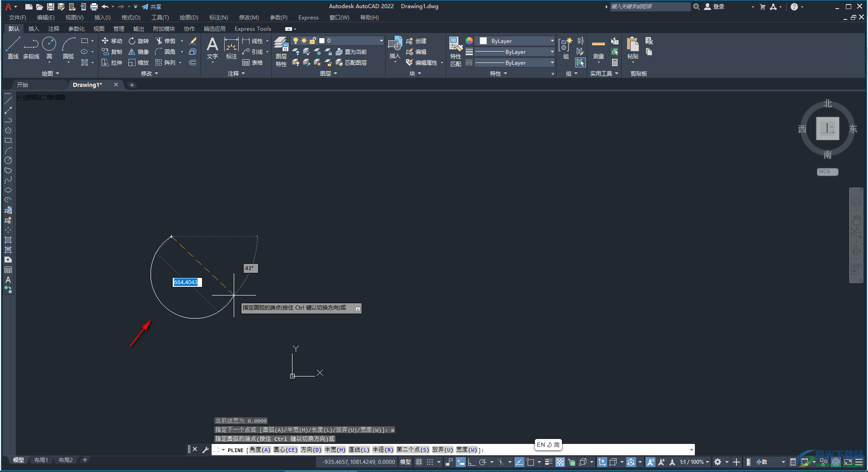The width and height of the screenshot is (868, 472).
Task: Toggle lineweight display in status bar
Action: [x=549, y=462]
